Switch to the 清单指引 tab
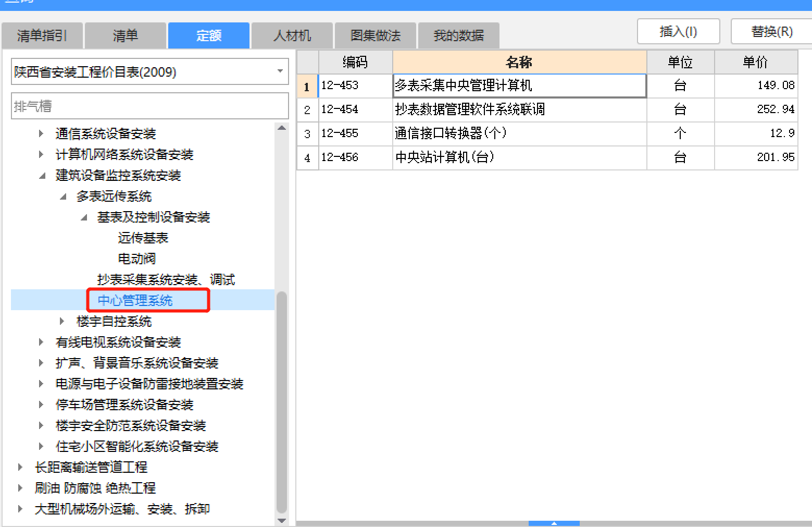This screenshot has width=812, height=527. [42, 35]
